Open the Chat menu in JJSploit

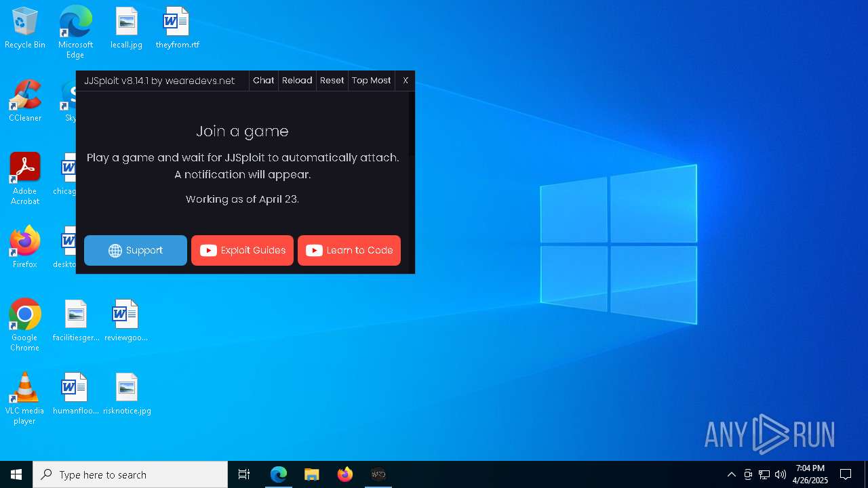click(264, 81)
